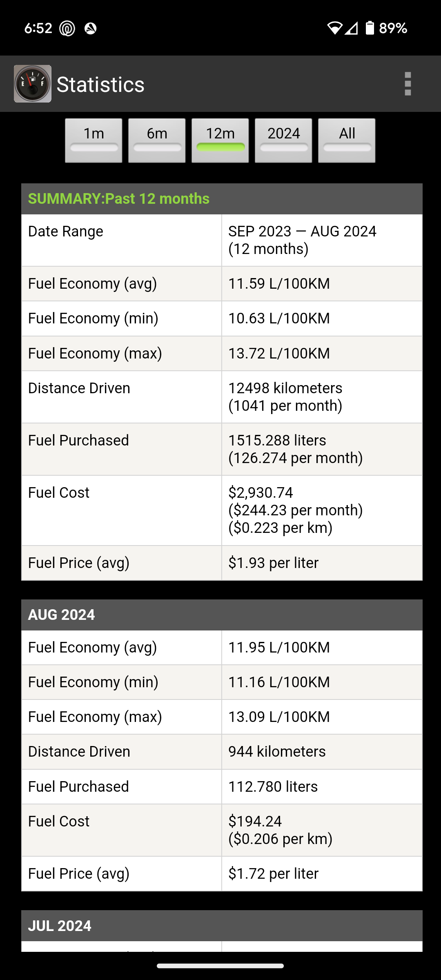Tap the Wi-Fi status icon
The height and width of the screenshot is (980, 441).
334,28
